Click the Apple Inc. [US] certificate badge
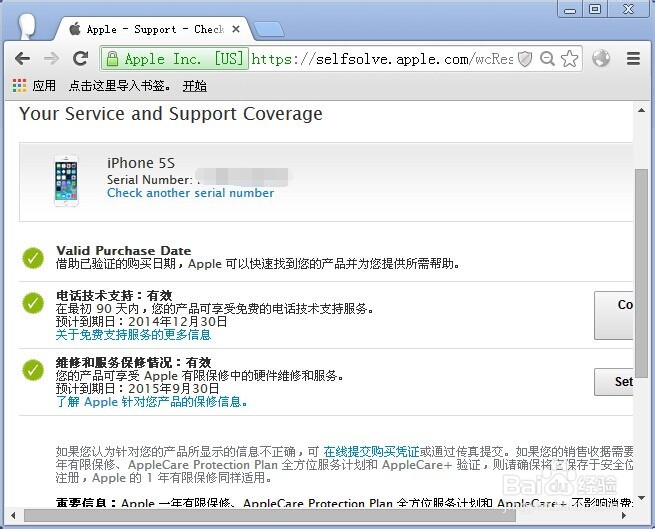The width and height of the screenshot is (655, 529). (x=175, y=59)
